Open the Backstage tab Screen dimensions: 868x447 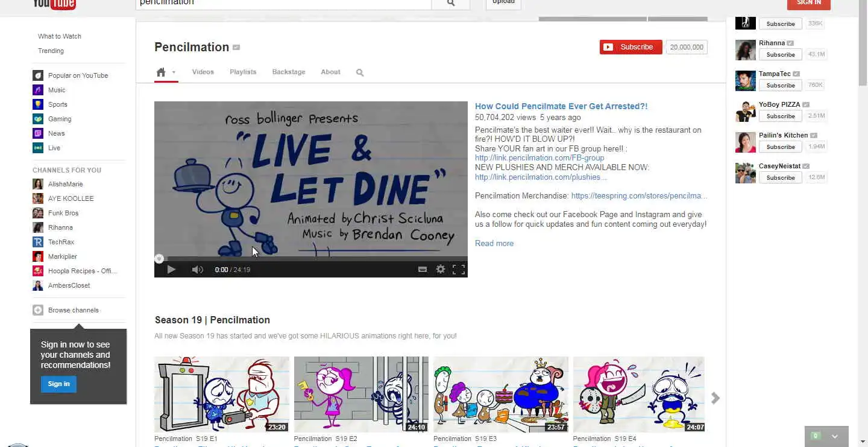[289, 72]
